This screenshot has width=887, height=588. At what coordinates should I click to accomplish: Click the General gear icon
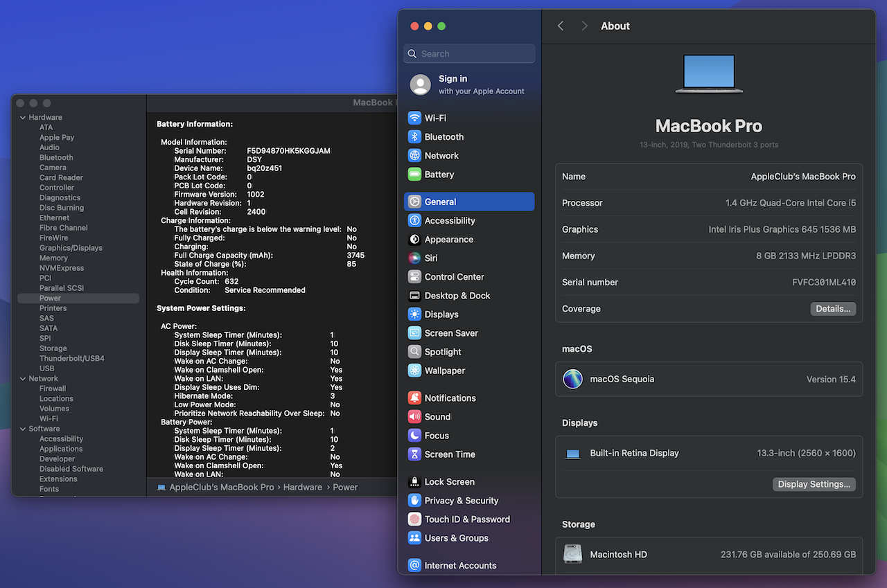(414, 202)
